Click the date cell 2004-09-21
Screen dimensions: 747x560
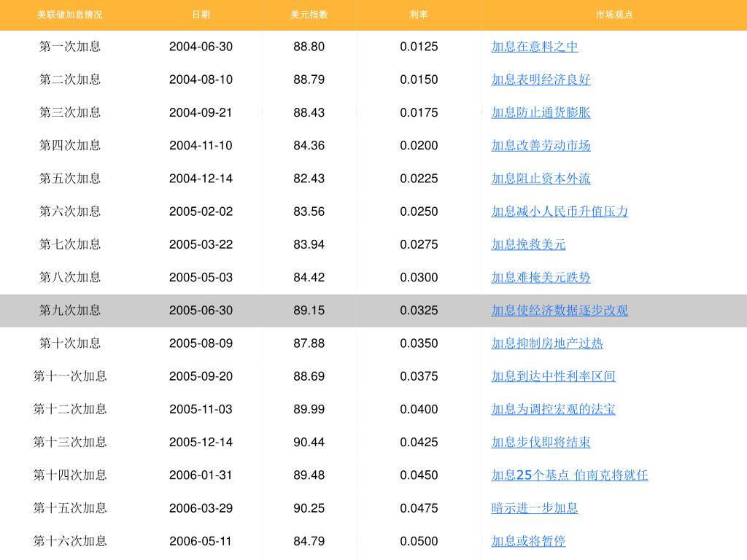(201, 112)
